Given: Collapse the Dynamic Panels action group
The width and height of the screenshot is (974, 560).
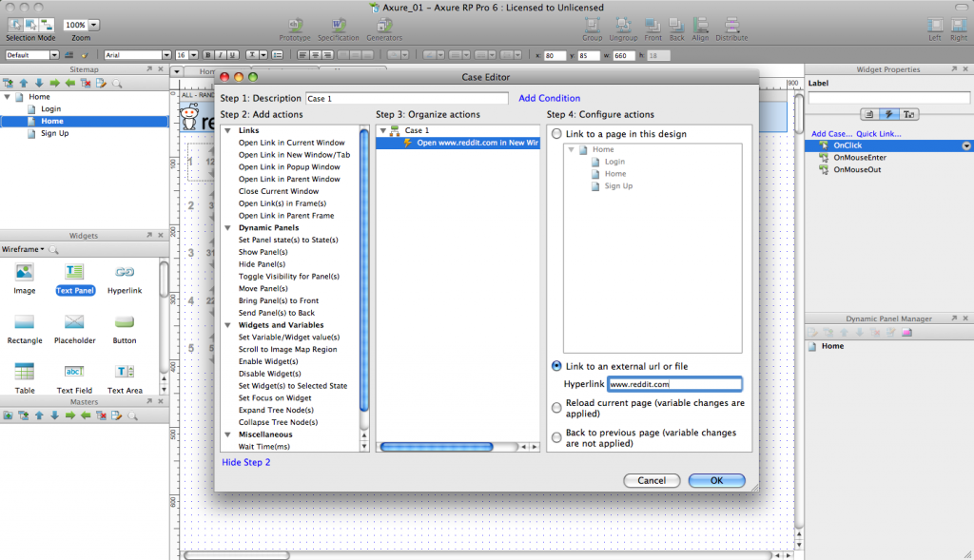Looking at the screenshot, I should tap(228, 228).
